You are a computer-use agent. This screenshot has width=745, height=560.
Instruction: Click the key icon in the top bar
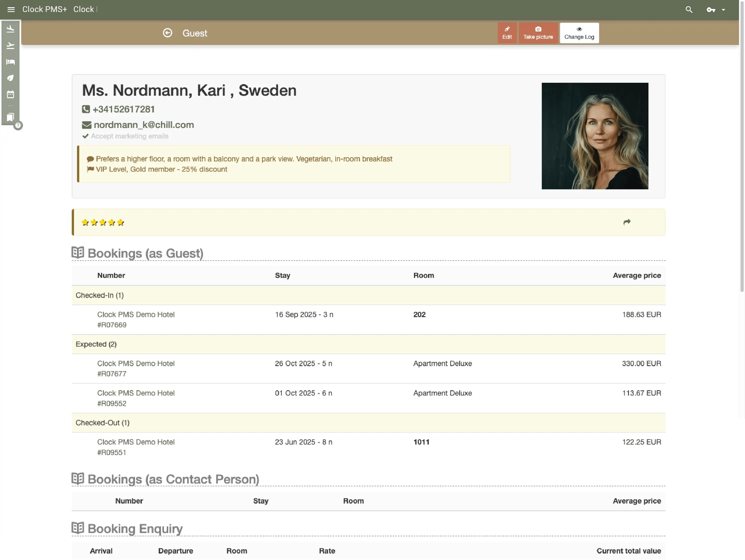[x=711, y=9]
